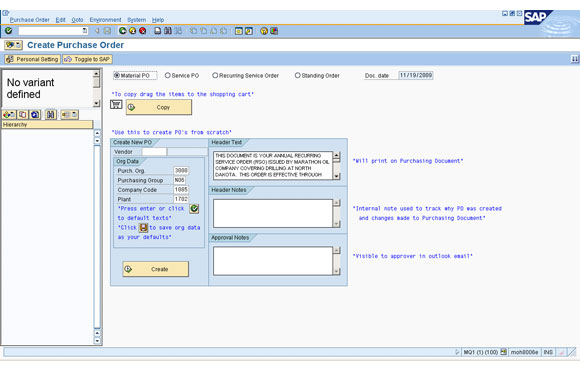
Task: Click the blue circle icon above Hierarchy
Action: pos(35,115)
